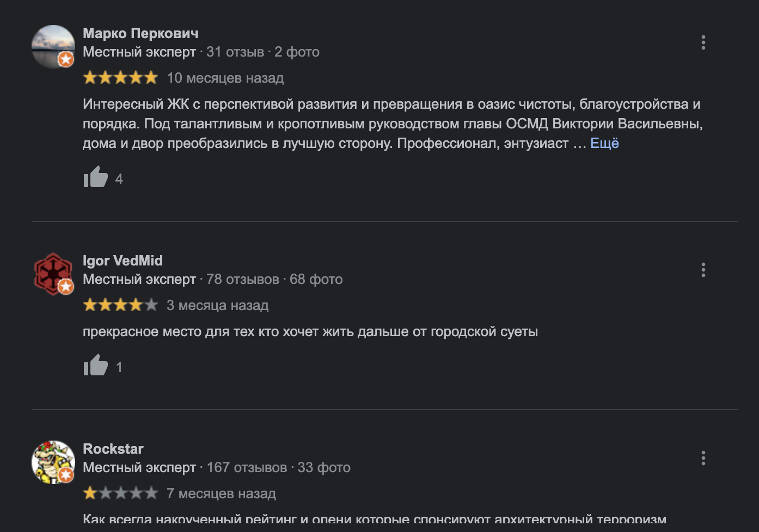
Task: Click '167 отзывов · 33 фото' contributor info
Action: click(278, 467)
